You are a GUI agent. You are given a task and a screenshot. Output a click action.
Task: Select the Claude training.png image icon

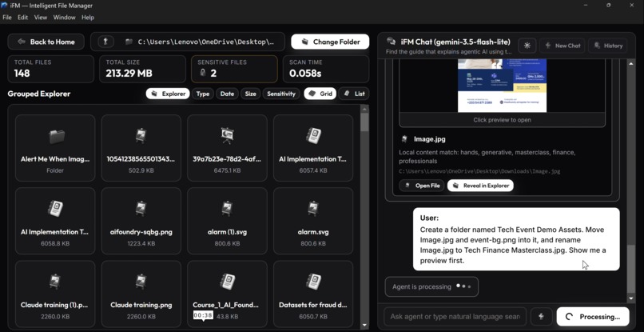click(141, 282)
